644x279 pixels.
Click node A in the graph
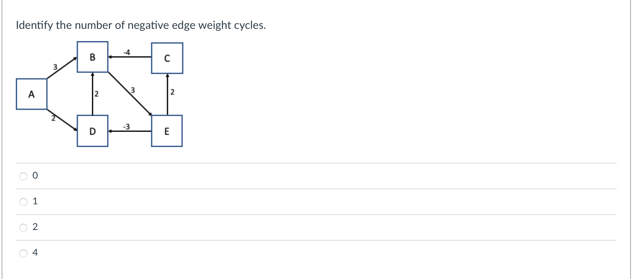pyautogui.click(x=32, y=94)
